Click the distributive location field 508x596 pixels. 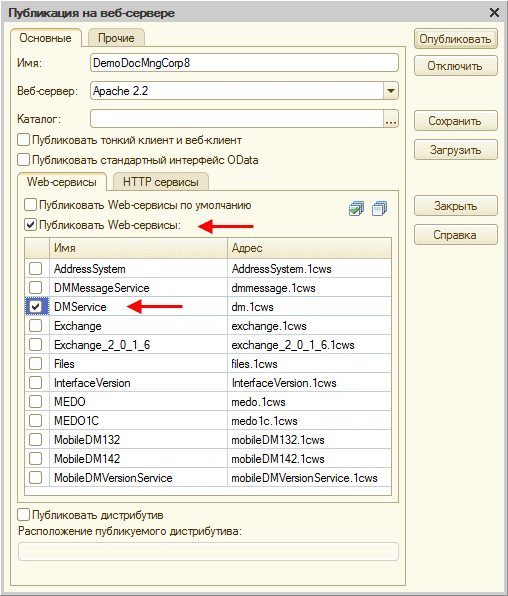tap(208, 551)
